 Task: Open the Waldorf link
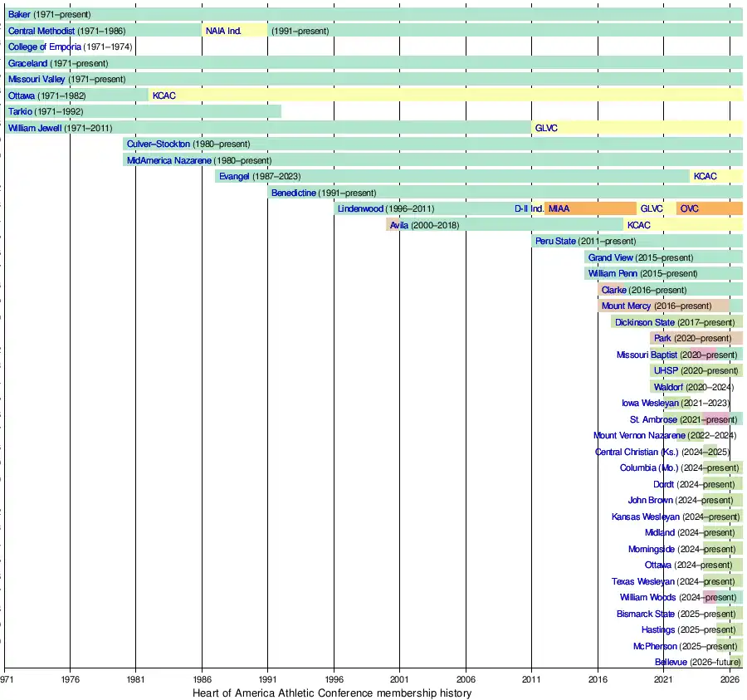pyautogui.click(x=668, y=388)
